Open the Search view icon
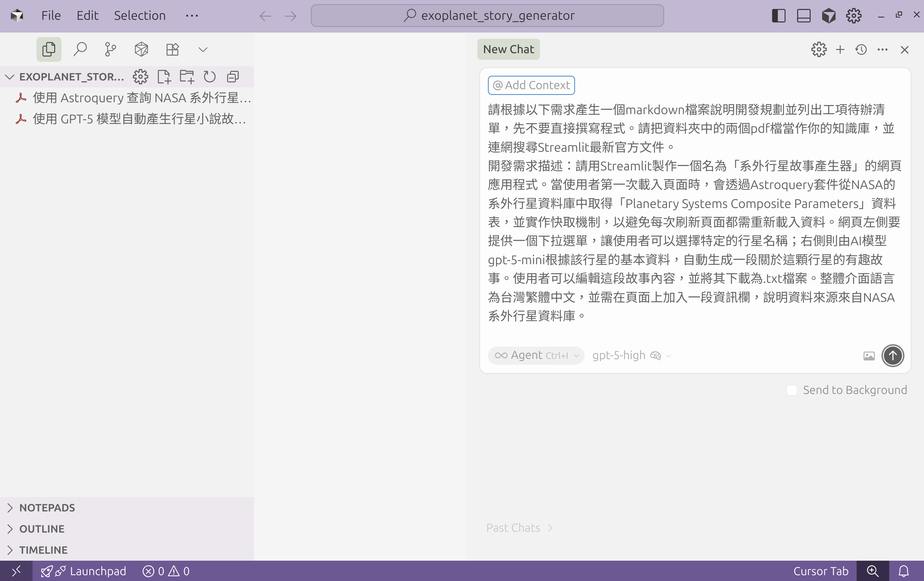Screen dimensions: 924x581 [80, 49]
